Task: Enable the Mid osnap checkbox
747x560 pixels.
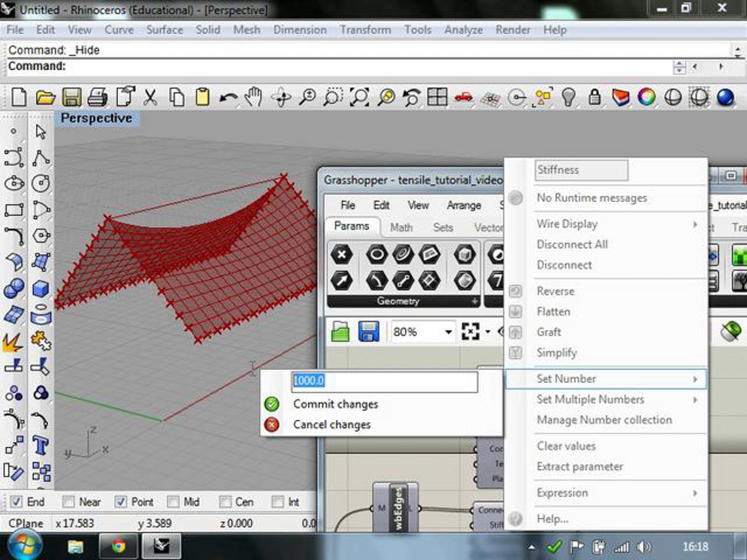Action: click(173, 502)
